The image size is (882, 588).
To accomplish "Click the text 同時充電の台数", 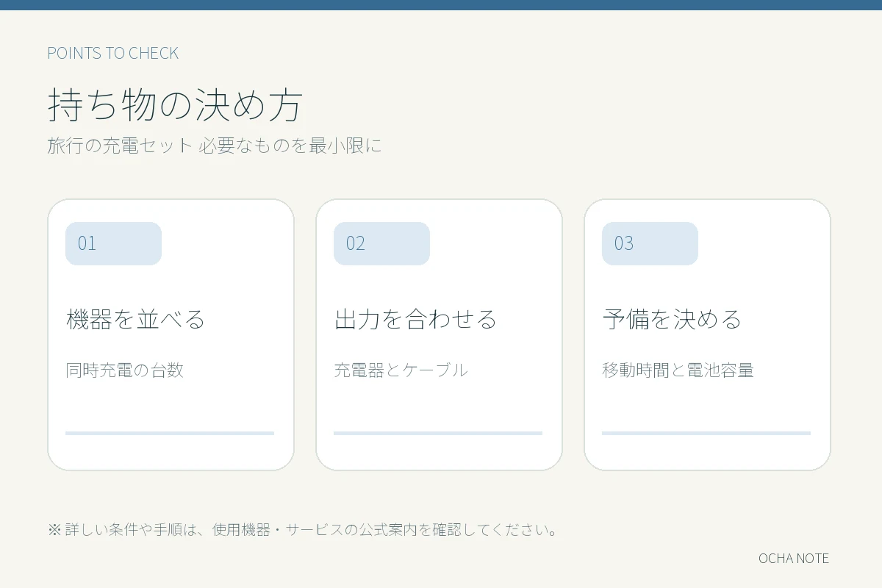I will pos(125,370).
